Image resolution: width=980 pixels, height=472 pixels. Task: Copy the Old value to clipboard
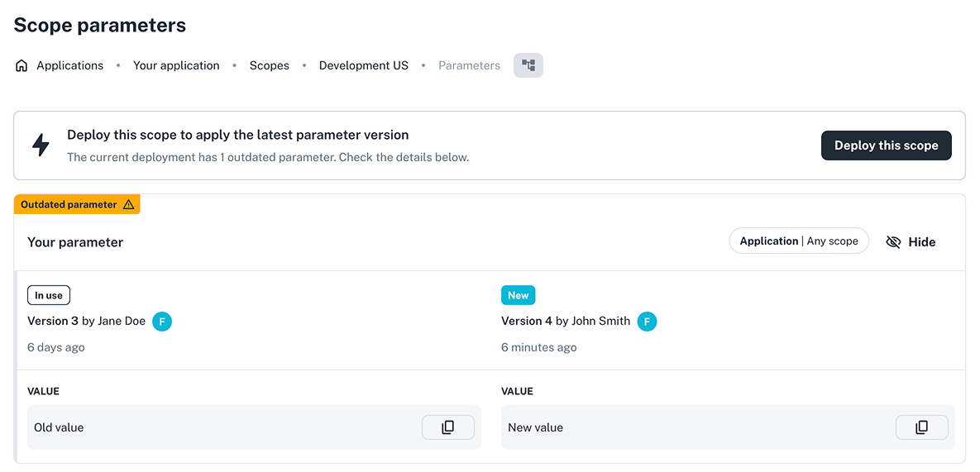click(x=447, y=427)
